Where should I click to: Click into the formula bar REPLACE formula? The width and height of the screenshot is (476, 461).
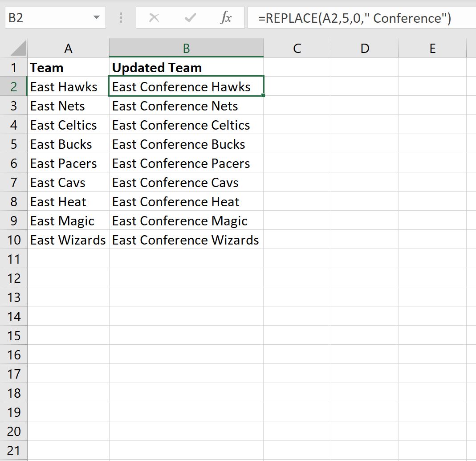pyautogui.click(x=362, y=18)
